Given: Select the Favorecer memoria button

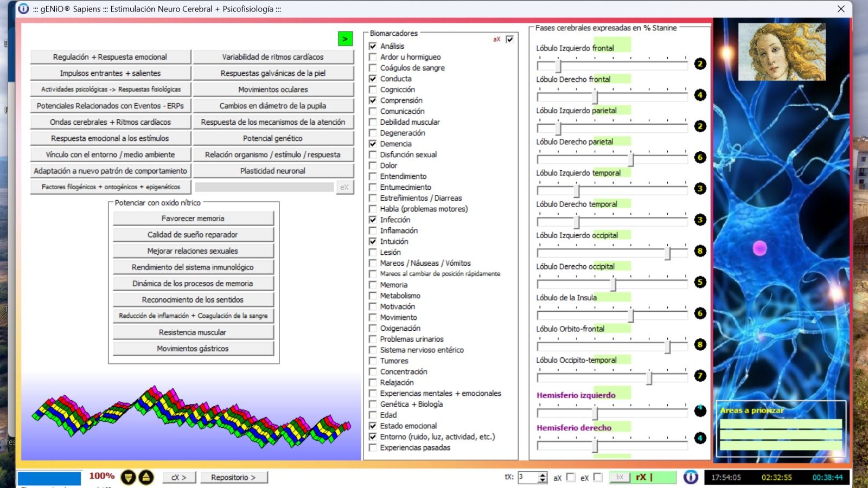Looking at the screenshot, I should coord(193,219).
